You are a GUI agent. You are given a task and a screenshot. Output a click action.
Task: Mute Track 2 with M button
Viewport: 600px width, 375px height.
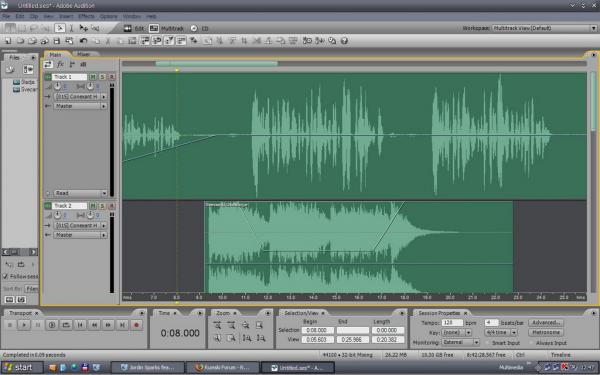point(93,206)
